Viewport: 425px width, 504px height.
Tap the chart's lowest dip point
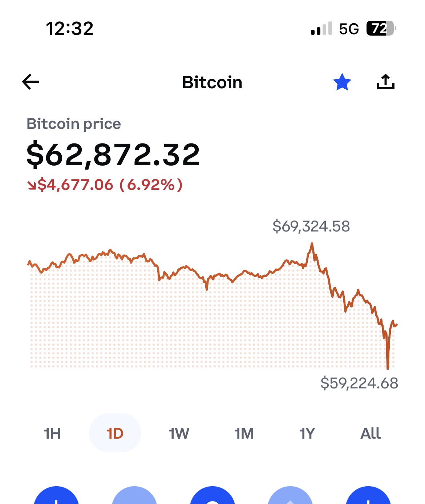(x=388, y=367)
